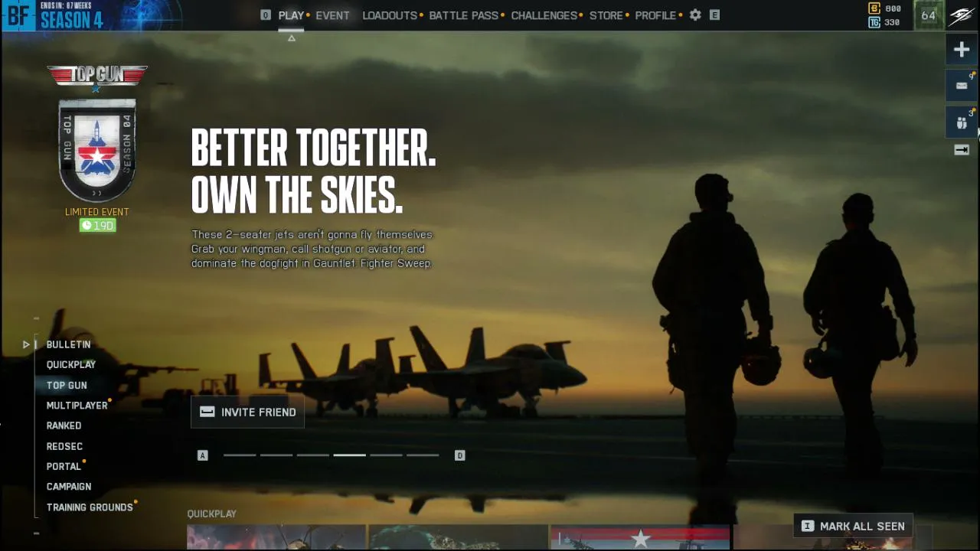Click the arrow marker beside BULLETIN
The width and height of the screenshot is (980, 551).
tap(26, 344)
